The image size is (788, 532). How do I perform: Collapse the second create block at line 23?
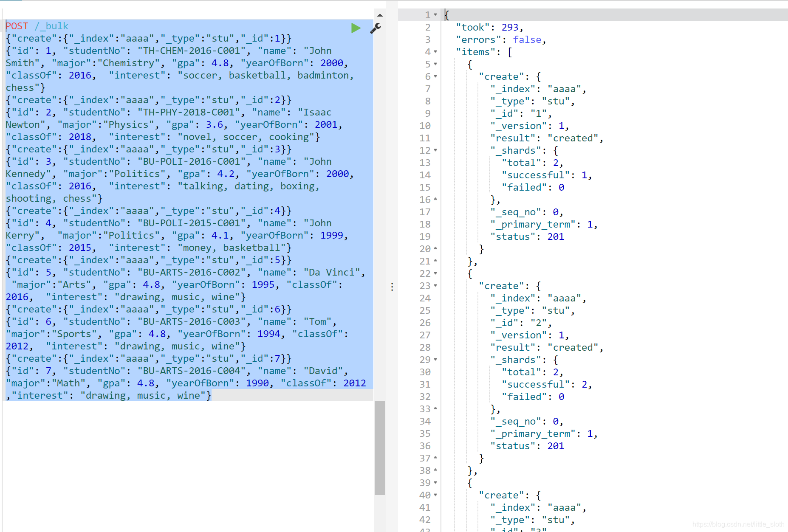pos(435,286)
